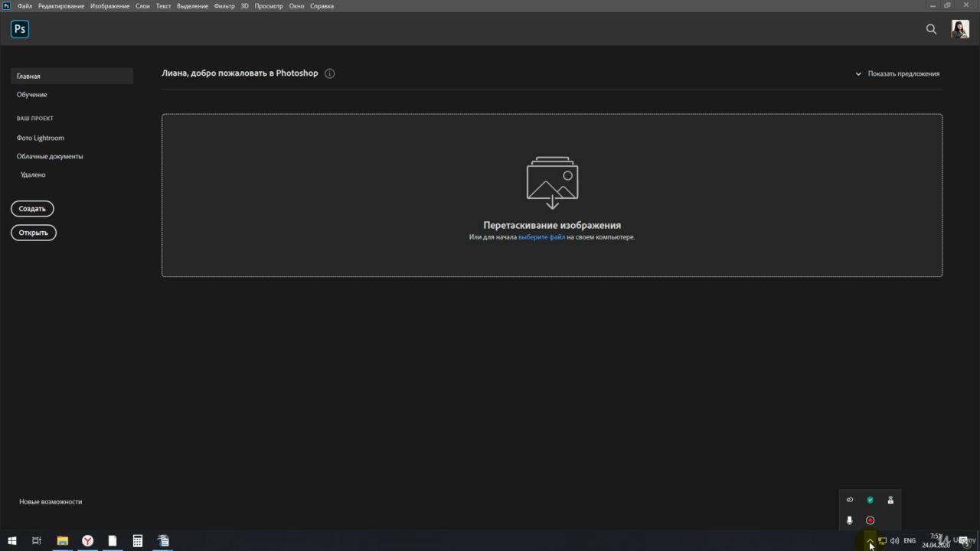Open the Файл menu

pos(24,5)
